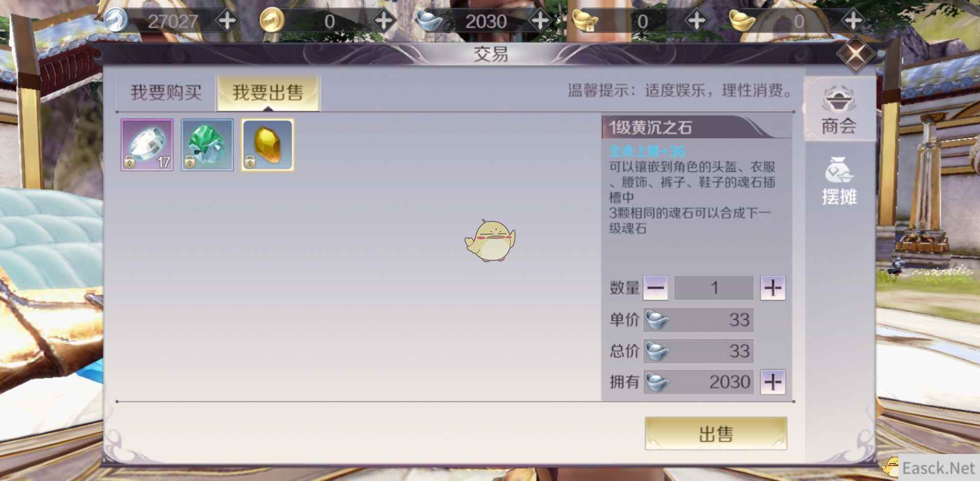This screenshot has height=481, width=980.
Task: Close the 交易 trade window
Action: point(856,54)
